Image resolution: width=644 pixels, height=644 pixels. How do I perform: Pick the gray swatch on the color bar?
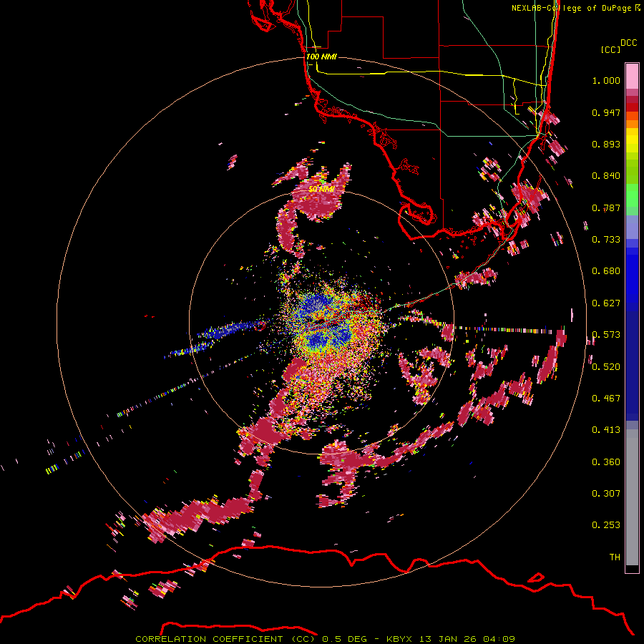click(632, 497)
